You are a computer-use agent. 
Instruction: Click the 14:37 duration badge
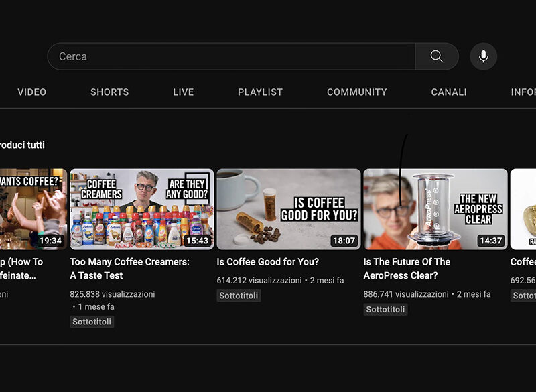pos(491,241)
